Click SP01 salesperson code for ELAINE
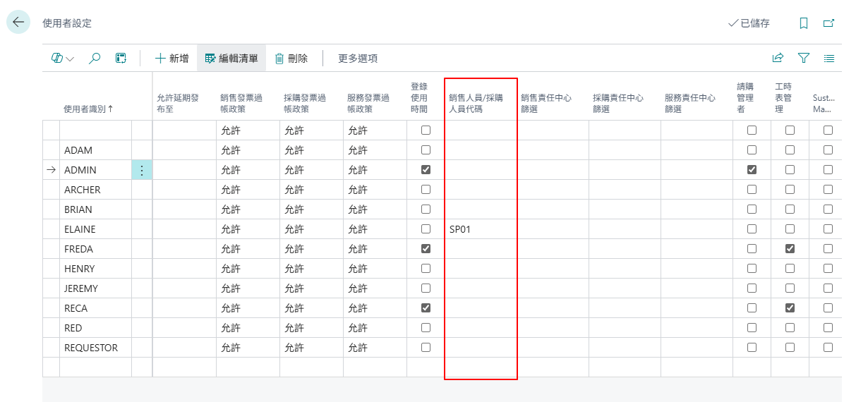Viewport: 868px width, 402px height. pos(459,229)
